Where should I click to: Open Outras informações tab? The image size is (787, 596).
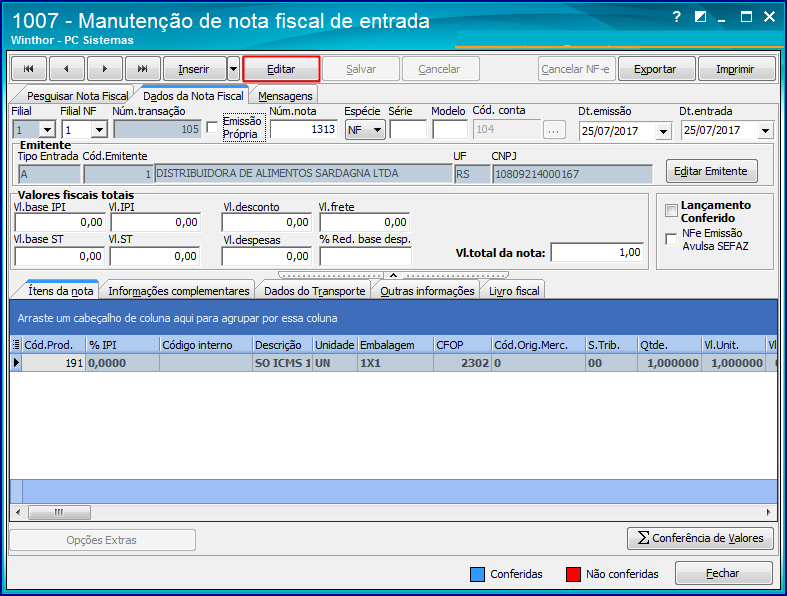click(427, 291)
